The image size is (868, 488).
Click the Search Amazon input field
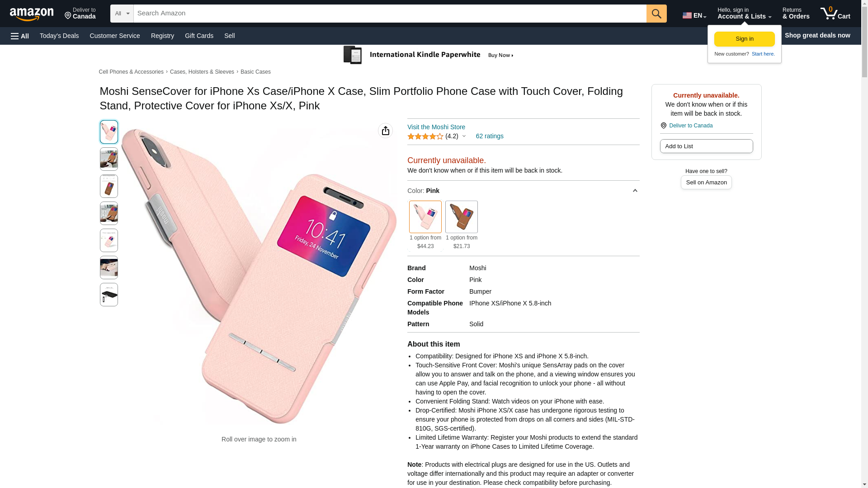(x=390, y=14)
